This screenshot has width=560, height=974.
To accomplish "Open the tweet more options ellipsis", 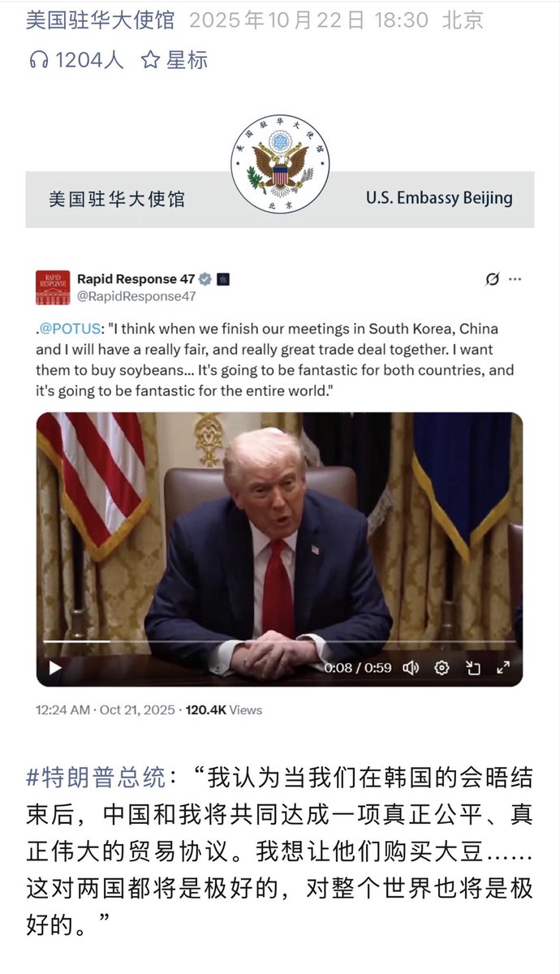I will [515, 279].
